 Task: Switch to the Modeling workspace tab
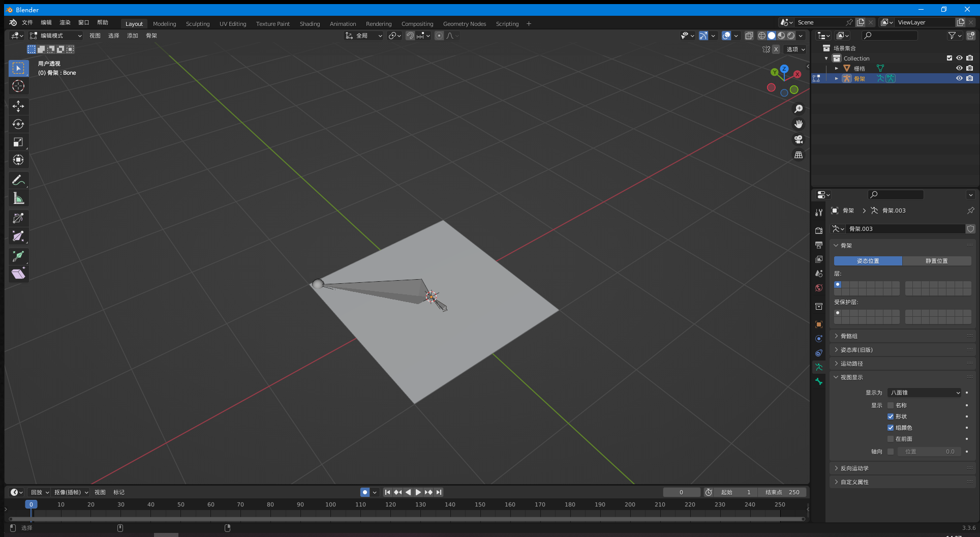pos(165,24)
